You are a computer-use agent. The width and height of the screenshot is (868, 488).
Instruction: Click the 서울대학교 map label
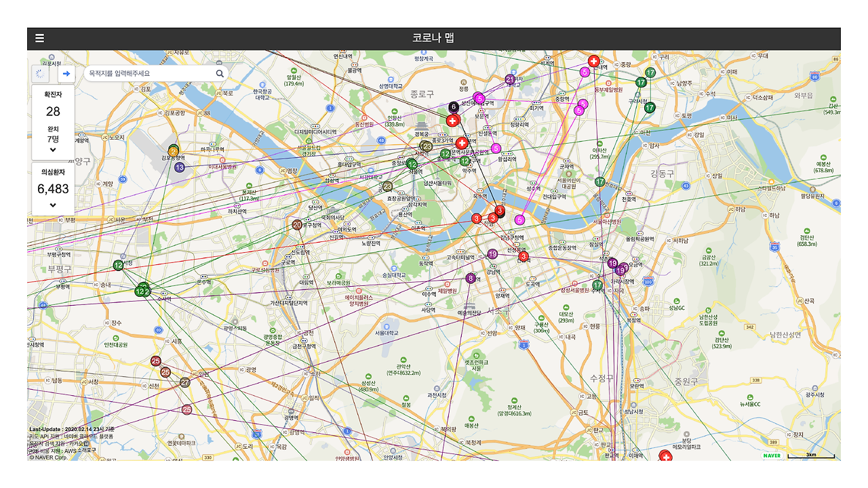coord(388,333)
